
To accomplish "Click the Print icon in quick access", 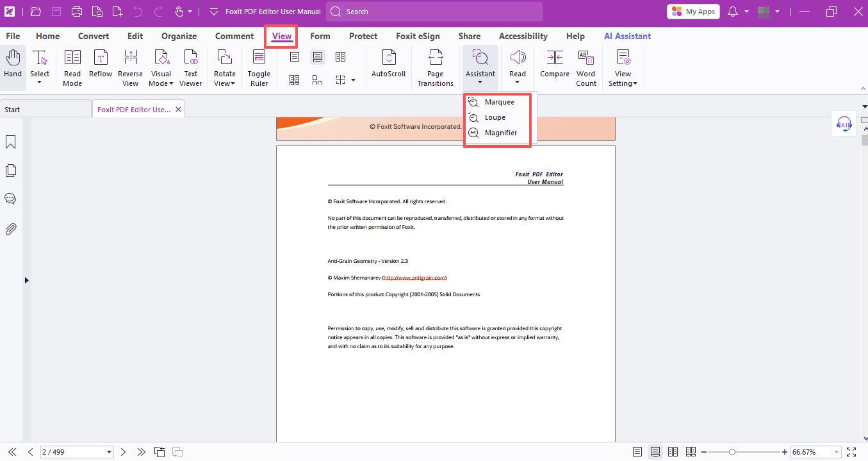I will [77, 12].
